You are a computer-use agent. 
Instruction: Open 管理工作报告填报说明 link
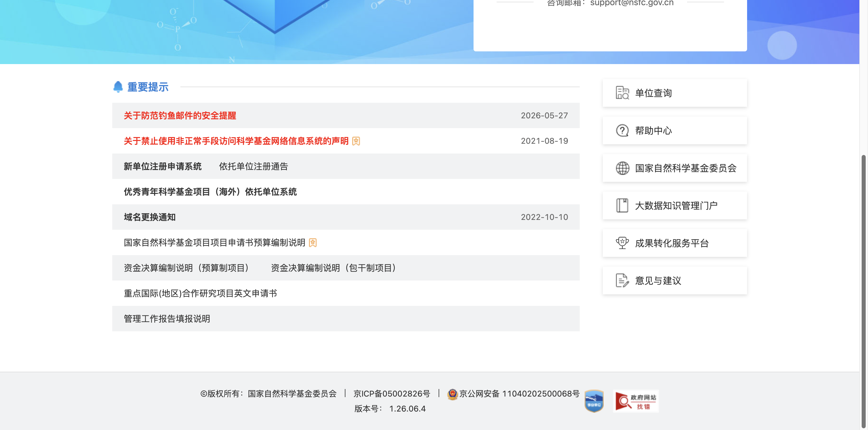[x=167, y=319]
